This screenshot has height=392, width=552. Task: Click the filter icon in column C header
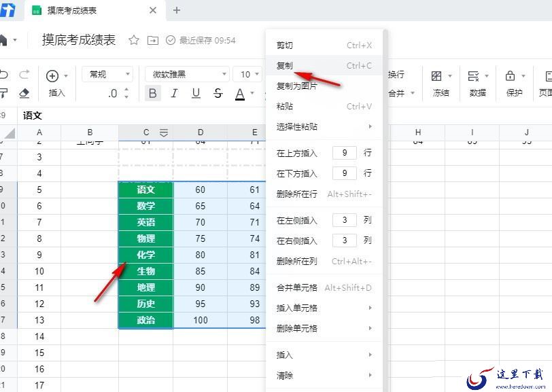point(164,132)
